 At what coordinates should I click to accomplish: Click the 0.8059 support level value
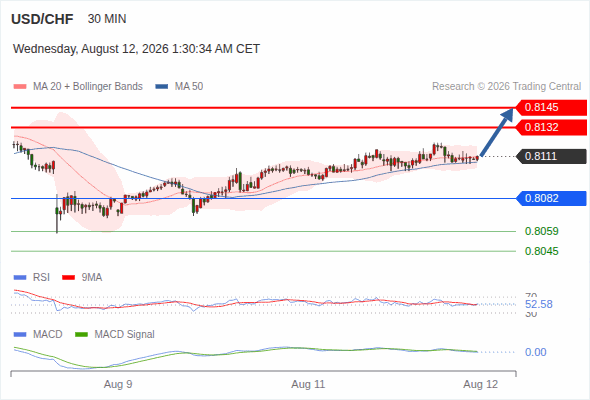[541, 231]
